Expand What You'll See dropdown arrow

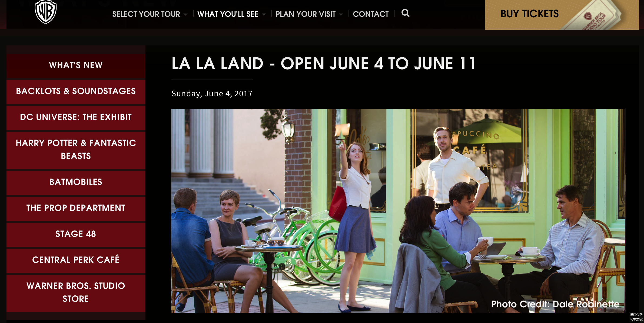point(264,15)
